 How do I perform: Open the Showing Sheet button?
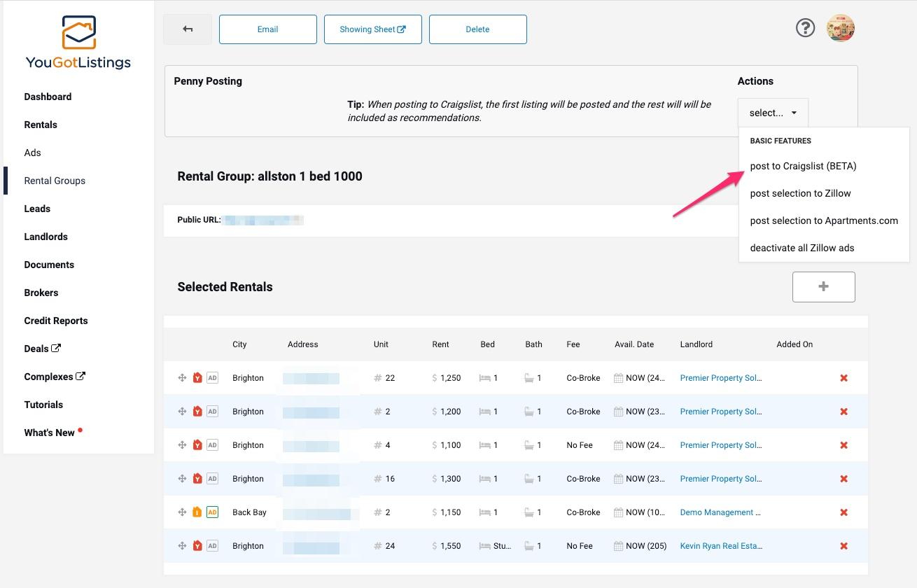tap(373, 29)
